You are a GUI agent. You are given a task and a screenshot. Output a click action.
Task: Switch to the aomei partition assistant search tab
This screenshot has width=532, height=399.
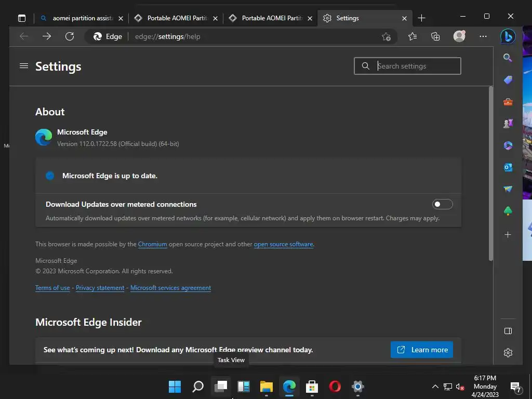point(81,18)
